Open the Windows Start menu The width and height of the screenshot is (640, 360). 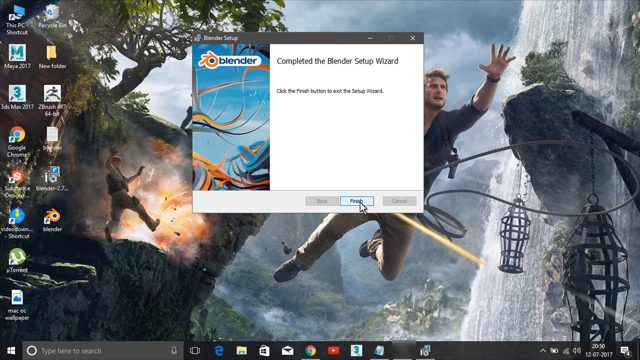[x=11, y=351]
